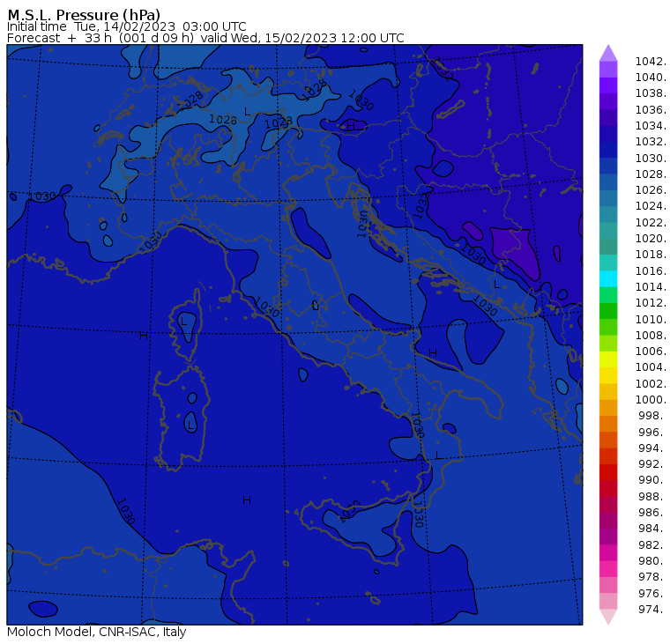Click the H marker in the southern Adriatic
The height and width of the screenshot is (644, 670).
(433, 353)
